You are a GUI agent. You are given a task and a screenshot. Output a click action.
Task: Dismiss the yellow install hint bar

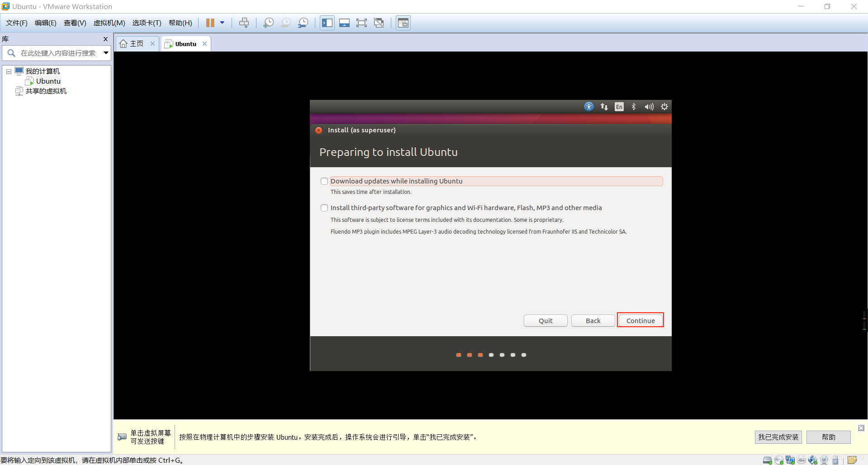[x=861, y=427]
